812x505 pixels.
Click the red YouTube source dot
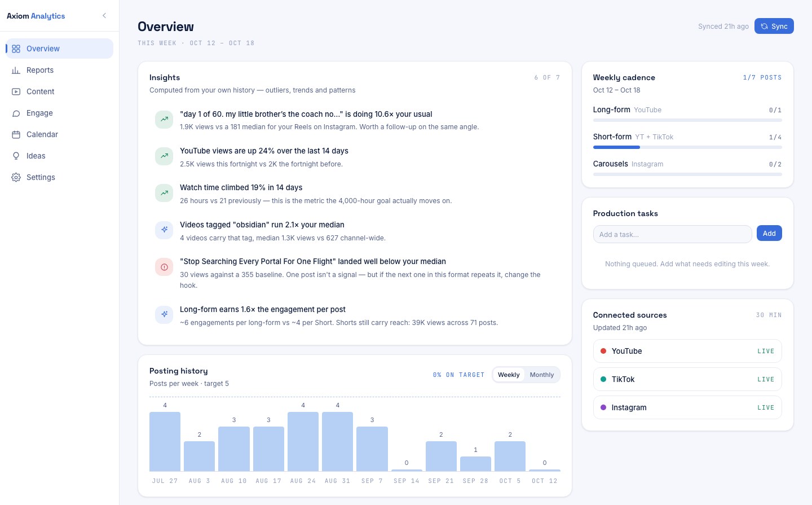click(x=603, y=351)
